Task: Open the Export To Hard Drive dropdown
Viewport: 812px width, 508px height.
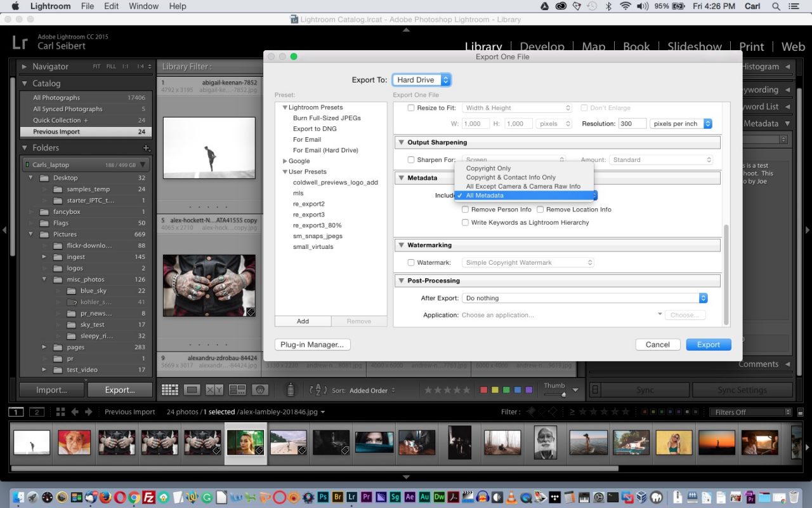Action: click(421, 80)
